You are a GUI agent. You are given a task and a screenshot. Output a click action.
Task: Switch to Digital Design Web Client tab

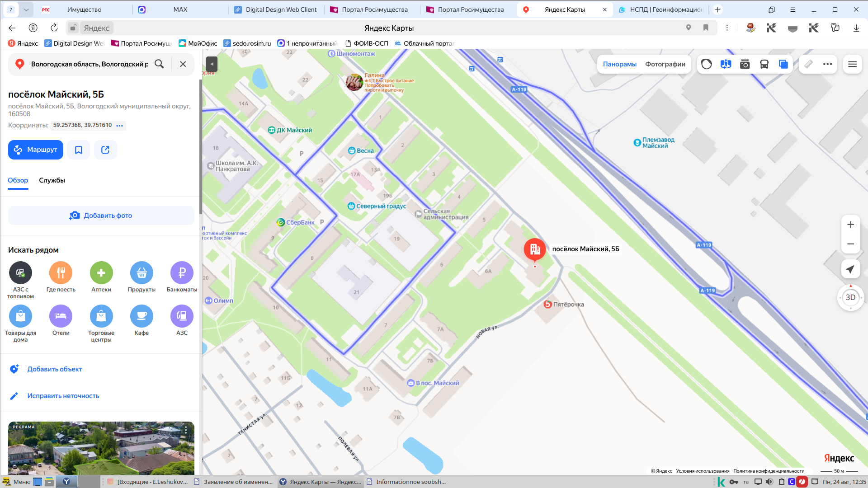[x=276, y=9]
